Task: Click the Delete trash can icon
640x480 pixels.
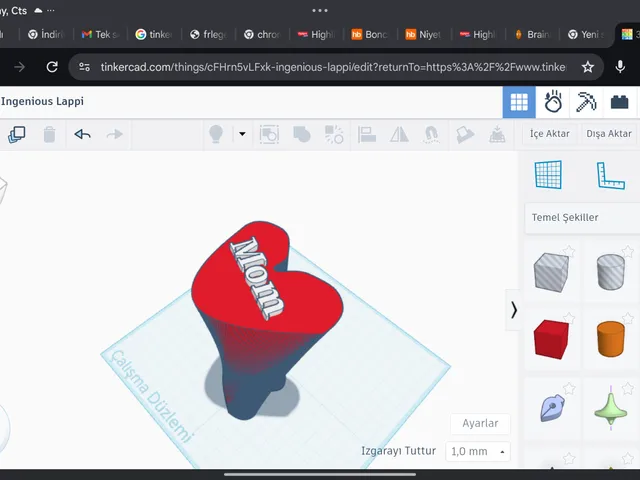Action: (x=49, y=134)
